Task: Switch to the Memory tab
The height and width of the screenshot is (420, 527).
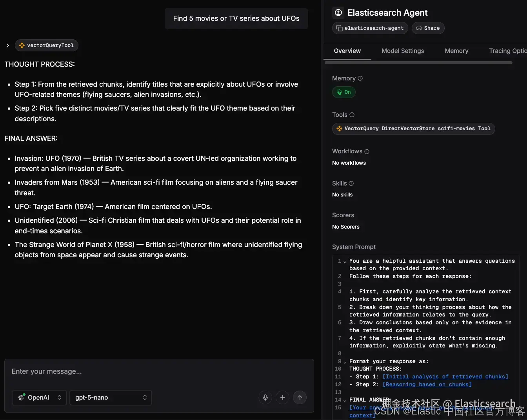Action: [456, 51]
